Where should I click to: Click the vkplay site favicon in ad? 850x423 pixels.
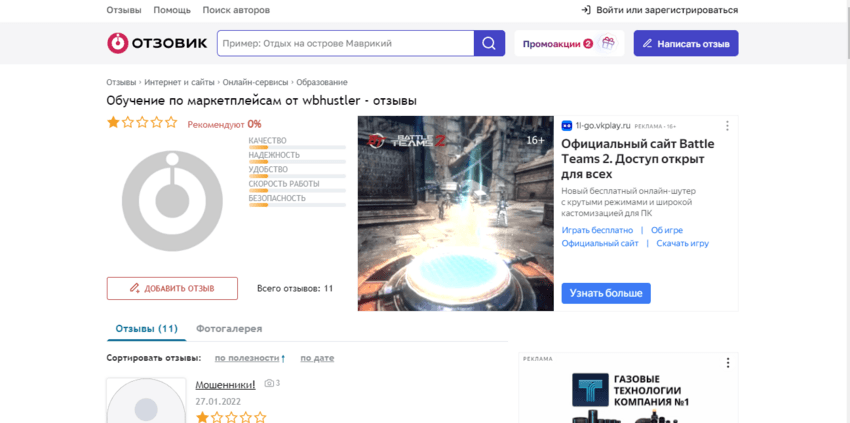click(x=566, y=126)
